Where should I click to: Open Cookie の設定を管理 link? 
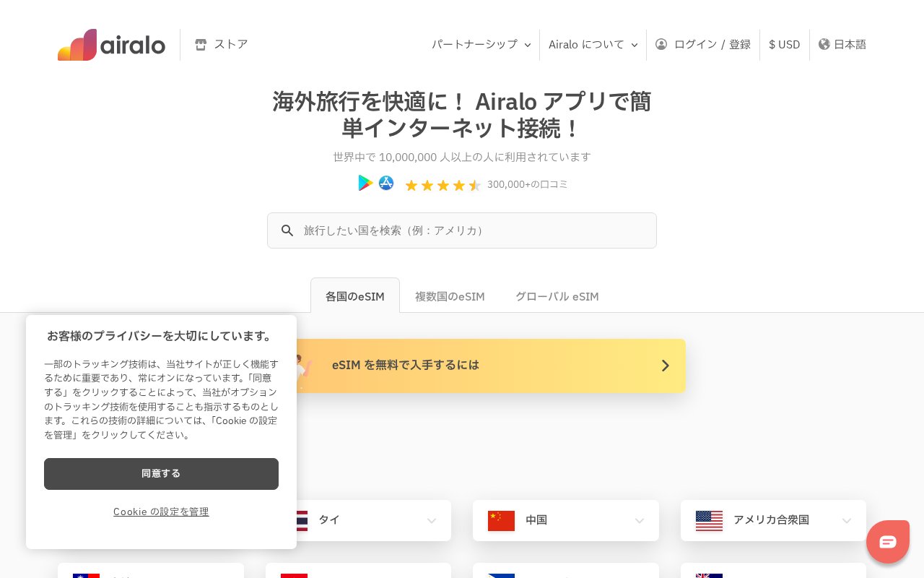coord(161,512)
